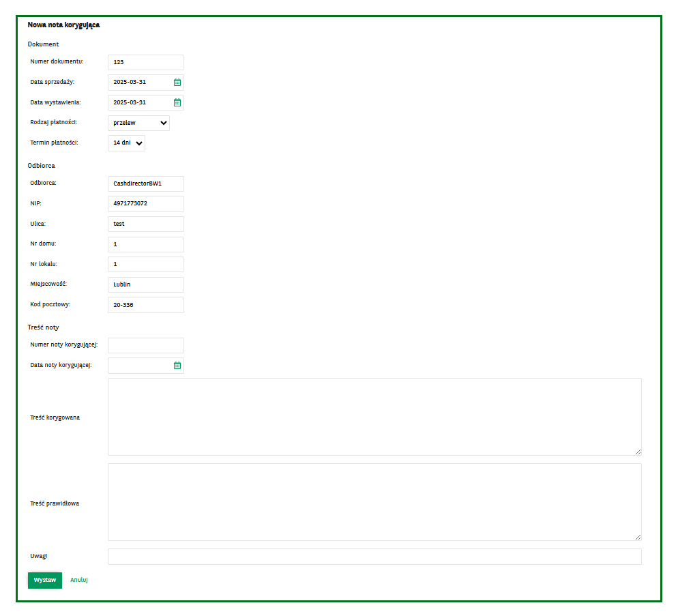Image resolution: width=678 pixels, height=616 pixels.
Task: Click the Kod pocztowy label
Action: pos(50,304)
